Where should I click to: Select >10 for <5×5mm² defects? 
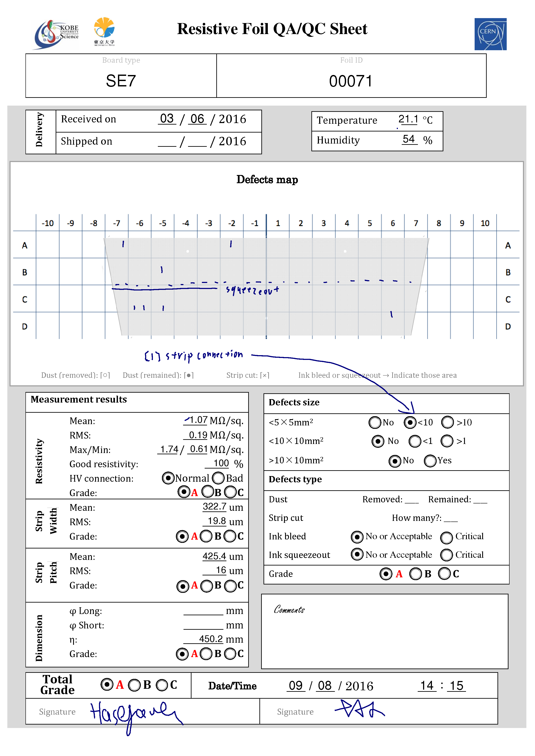(447, 422)
